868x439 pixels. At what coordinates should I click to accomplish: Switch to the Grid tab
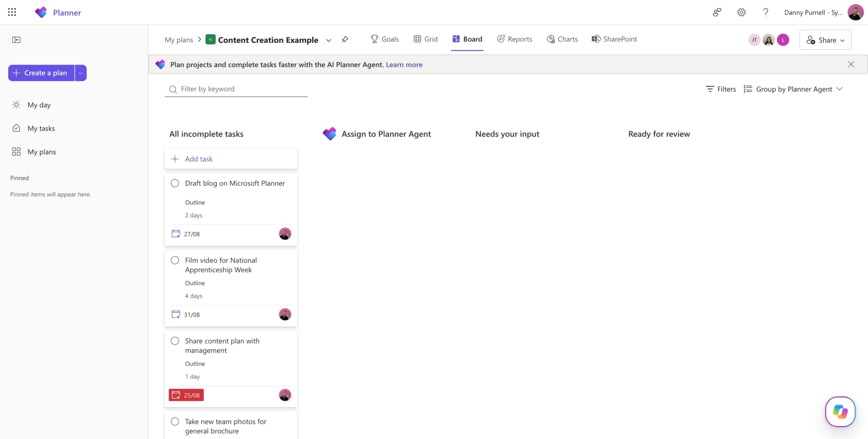pyautogui.click(x=426, y=39)
